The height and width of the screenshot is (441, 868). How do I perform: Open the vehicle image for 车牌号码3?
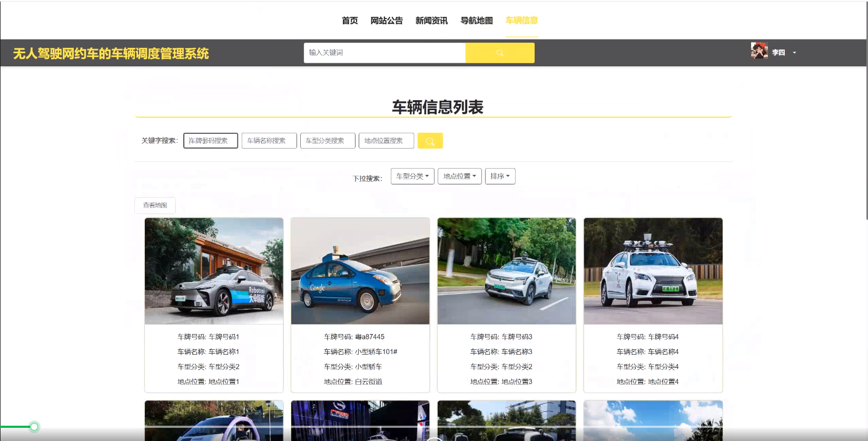point(507,271)
